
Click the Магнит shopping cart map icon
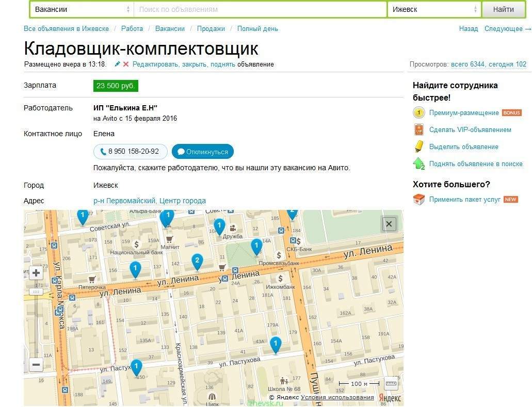(x=169, y=239)
